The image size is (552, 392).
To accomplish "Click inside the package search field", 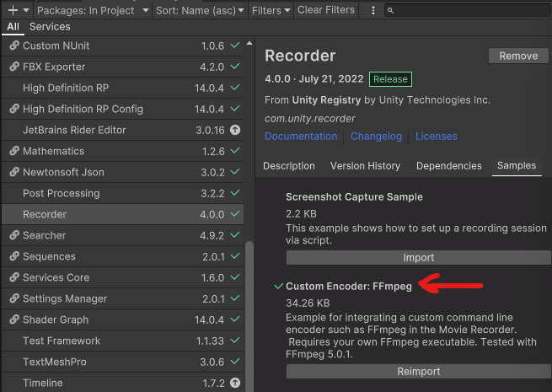I will [468, 10].
